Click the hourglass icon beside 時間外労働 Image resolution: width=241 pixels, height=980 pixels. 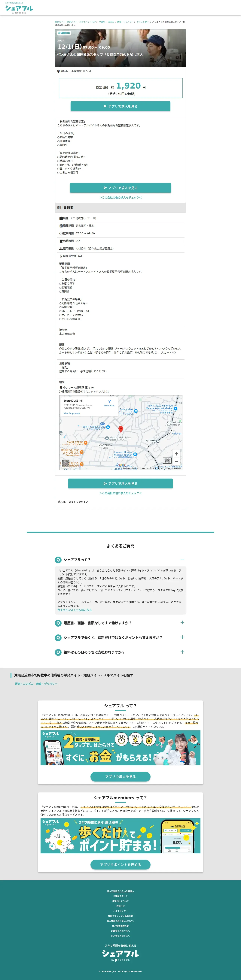coord(61,256)
